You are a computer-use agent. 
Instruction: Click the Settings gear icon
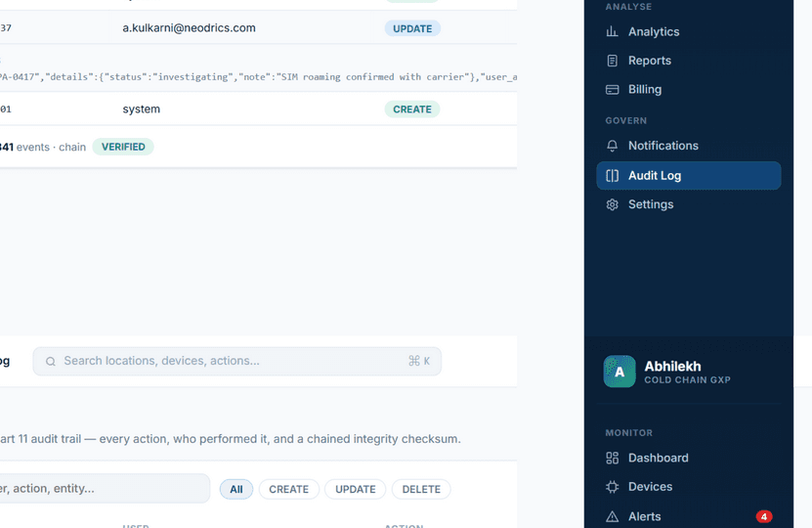(x=612, y=204)
